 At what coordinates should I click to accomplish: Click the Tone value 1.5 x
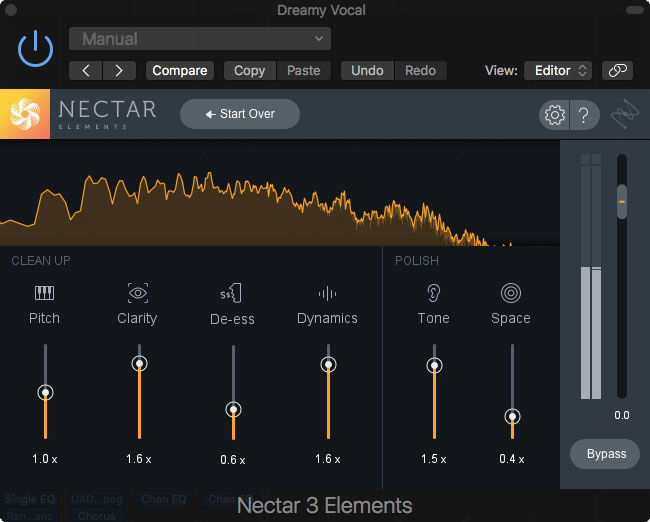[434, 459]
